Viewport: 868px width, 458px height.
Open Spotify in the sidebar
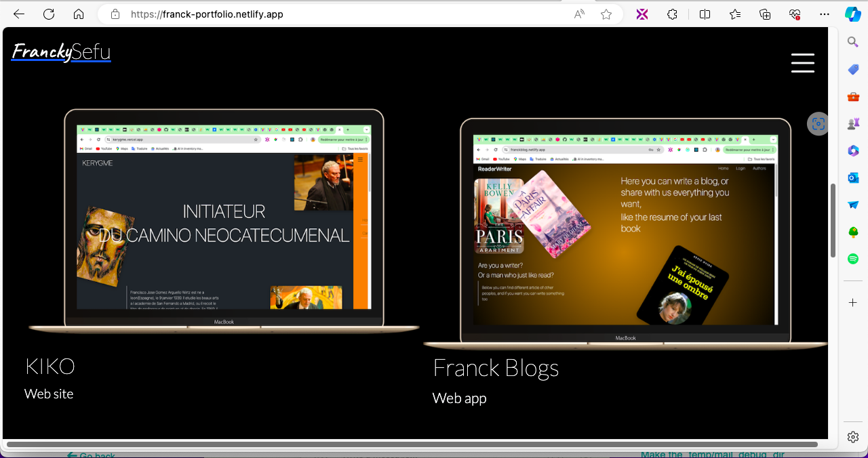coord(853,259)
